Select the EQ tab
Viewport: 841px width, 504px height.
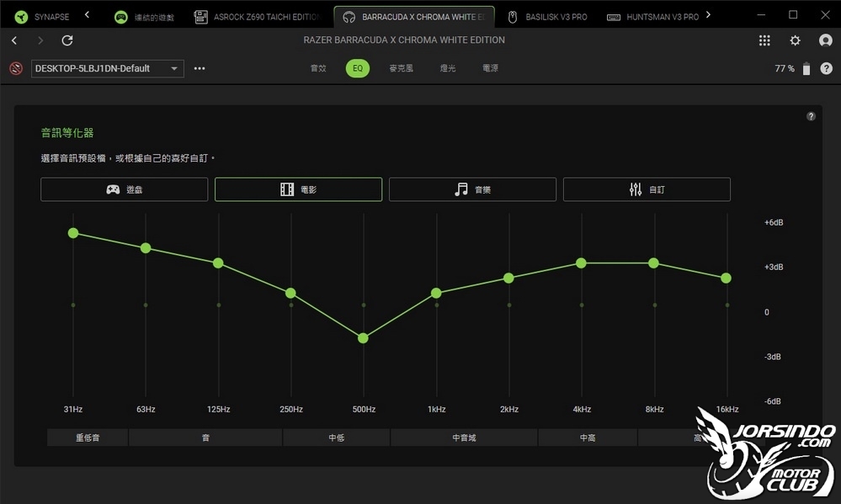[x=358, y=68]
